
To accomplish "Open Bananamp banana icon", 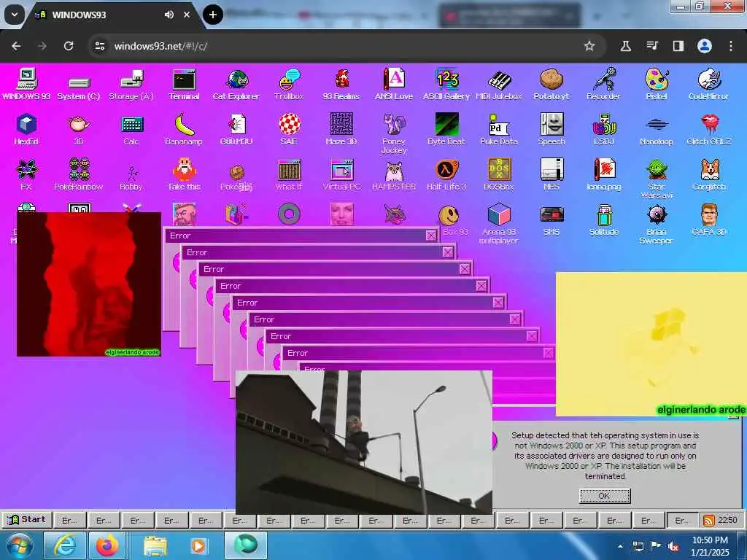I will pos(184,129).
